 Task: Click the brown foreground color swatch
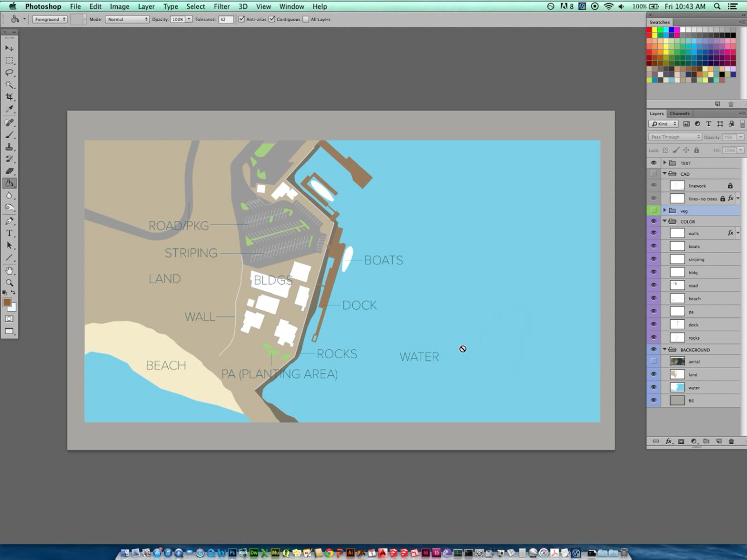pyautogui.click(x=7, y=302)
